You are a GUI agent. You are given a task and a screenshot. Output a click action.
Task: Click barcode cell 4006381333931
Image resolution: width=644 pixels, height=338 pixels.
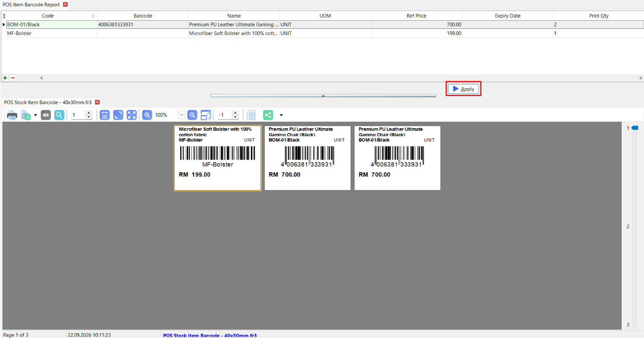pos(143,24)
